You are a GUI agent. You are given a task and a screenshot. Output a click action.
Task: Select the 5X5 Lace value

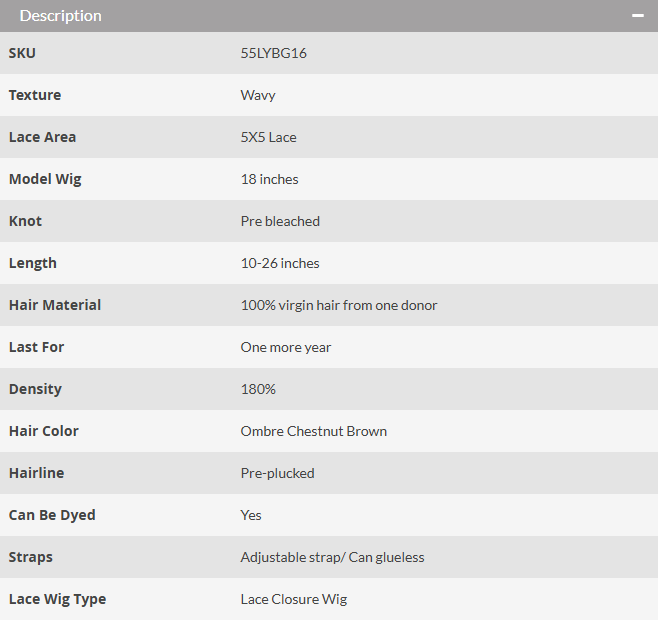(x=268, y=137)
